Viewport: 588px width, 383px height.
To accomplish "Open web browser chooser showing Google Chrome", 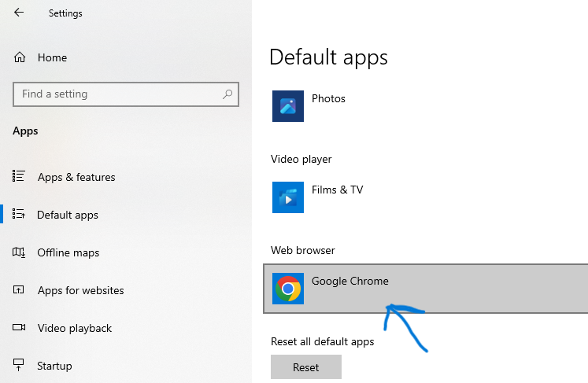I will (x=425, y=289).
